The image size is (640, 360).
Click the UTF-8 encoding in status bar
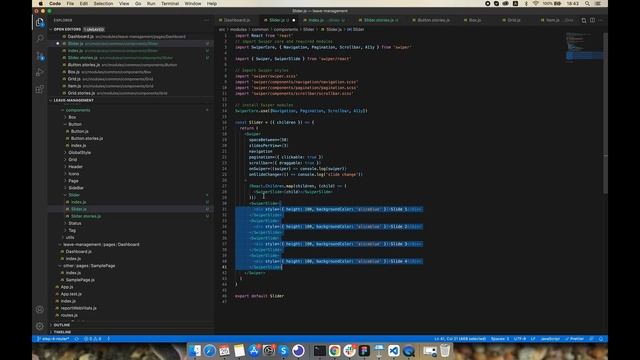[520, 339]
